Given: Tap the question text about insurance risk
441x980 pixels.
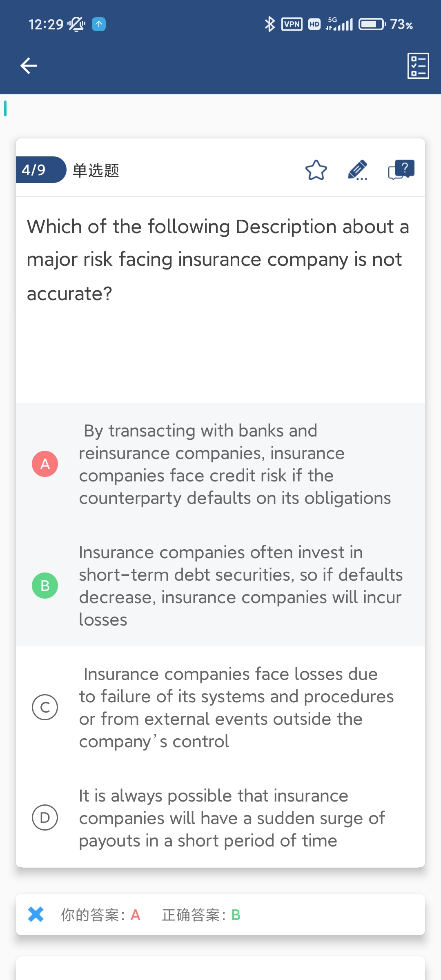Looking at the screenshot, I should pos(218,260).
